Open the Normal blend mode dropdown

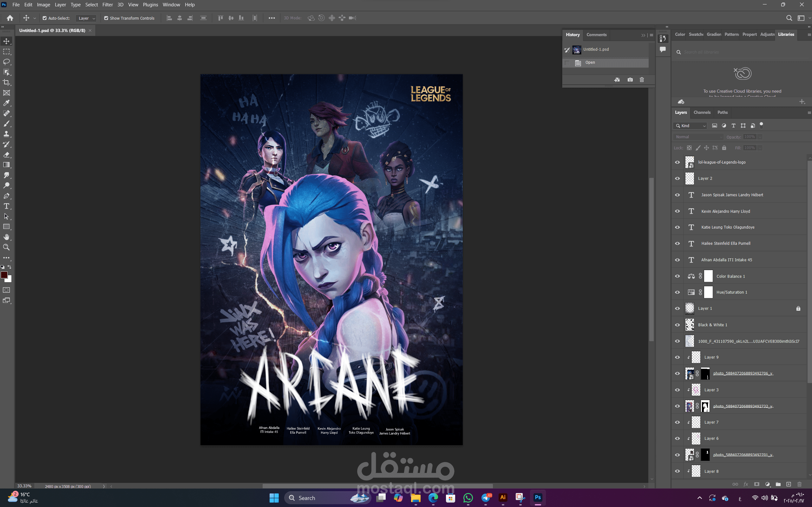pyautogui.click(x=698, y=137)
